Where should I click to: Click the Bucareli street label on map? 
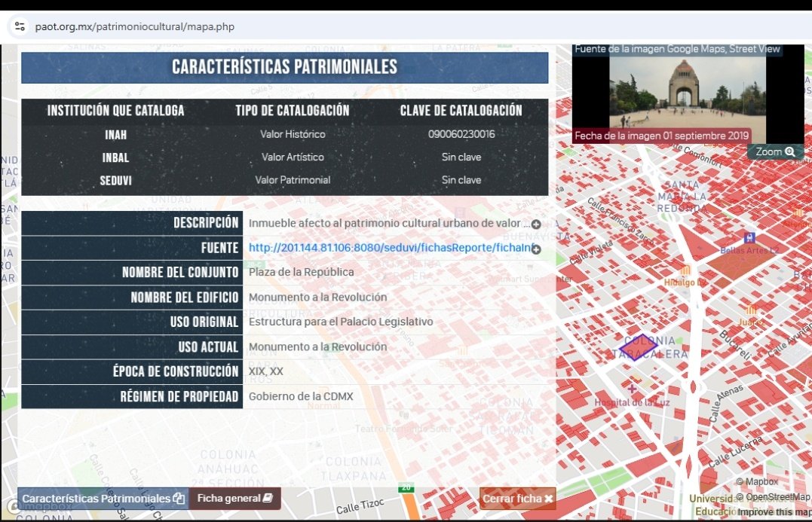(735, 344)
